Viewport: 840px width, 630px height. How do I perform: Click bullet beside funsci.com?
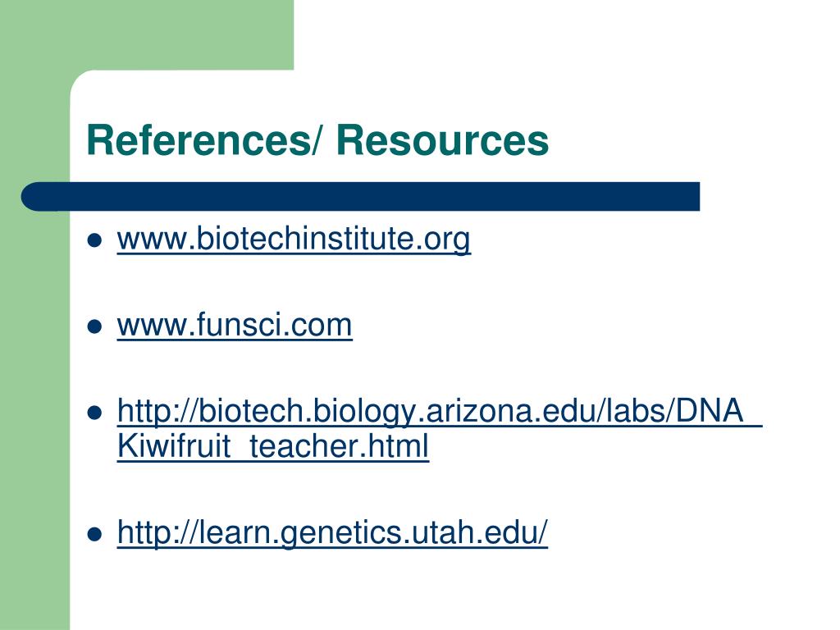click(x=94, y=326)
